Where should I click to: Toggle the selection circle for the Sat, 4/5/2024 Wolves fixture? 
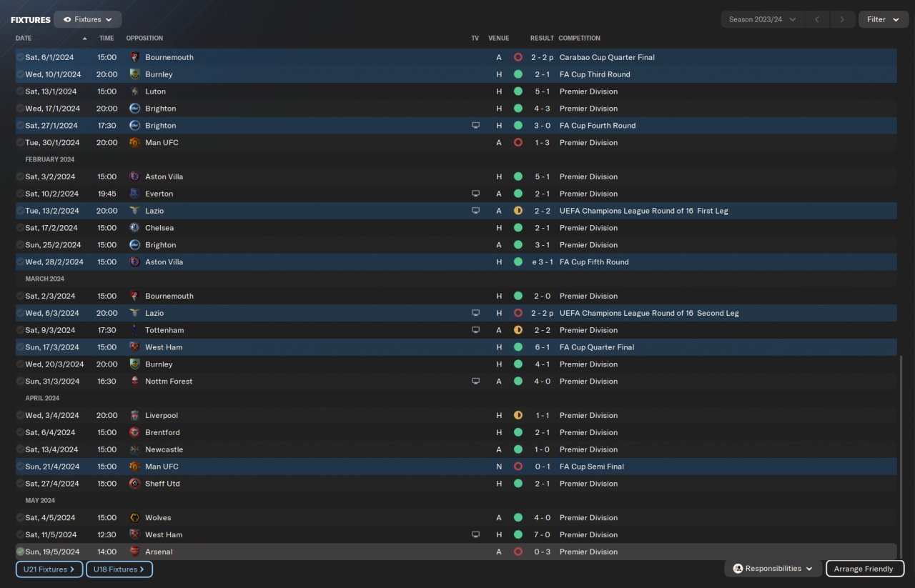coord(20,518)
